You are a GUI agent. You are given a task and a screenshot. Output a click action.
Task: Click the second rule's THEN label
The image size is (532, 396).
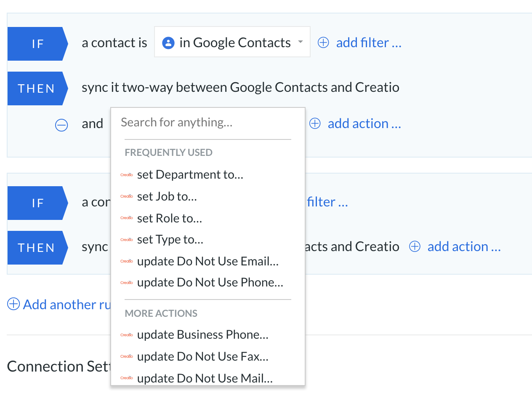[x=37, y=248]
